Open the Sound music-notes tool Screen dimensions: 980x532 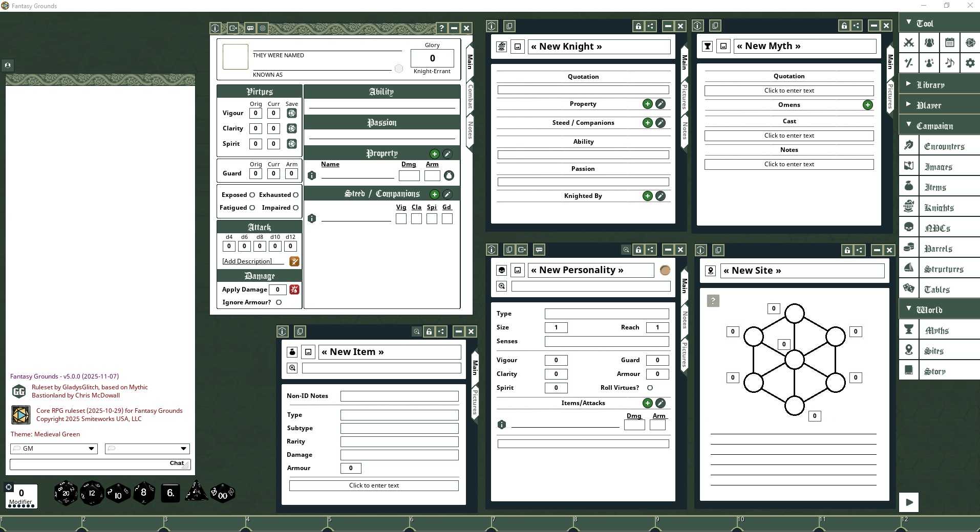pyautogui.click(x=950, y=63)
